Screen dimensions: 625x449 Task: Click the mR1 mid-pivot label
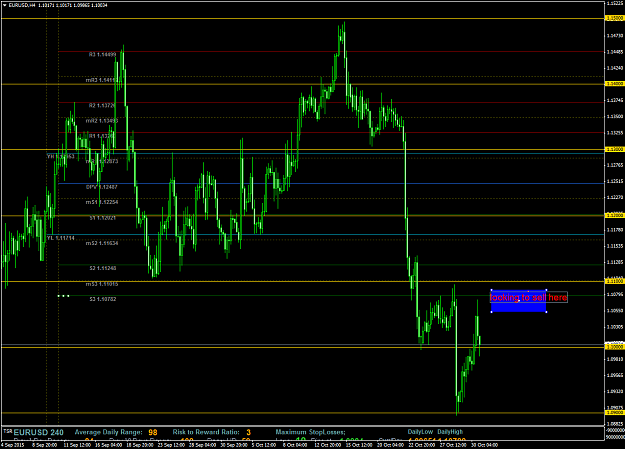pos(102,161)
